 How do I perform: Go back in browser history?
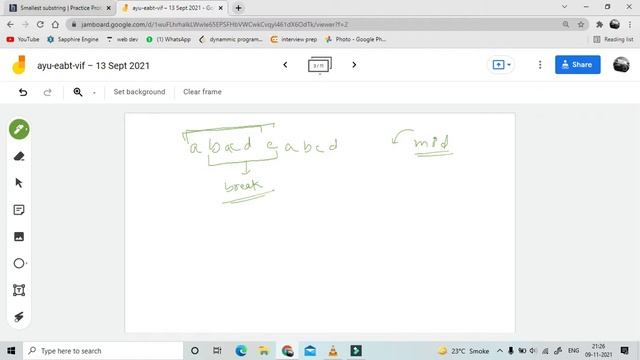[x=10, y=24]
